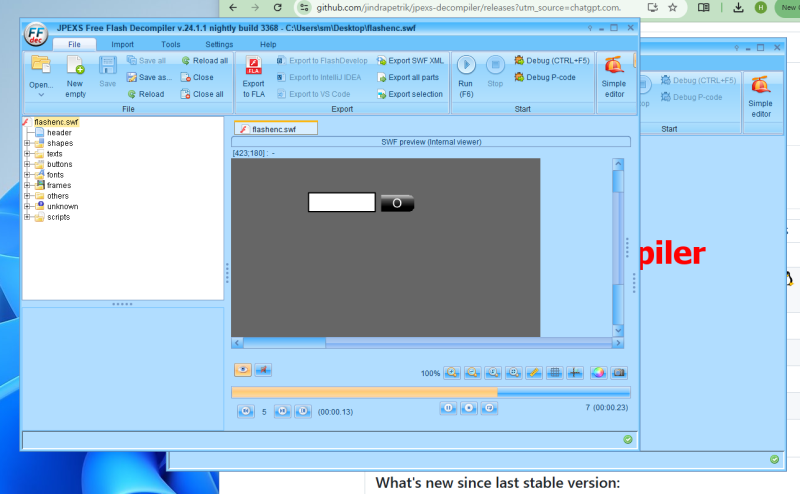The image size is (800, 494).
Task: Expand the shapes folder in the tree
Action: tap(27, 143)
